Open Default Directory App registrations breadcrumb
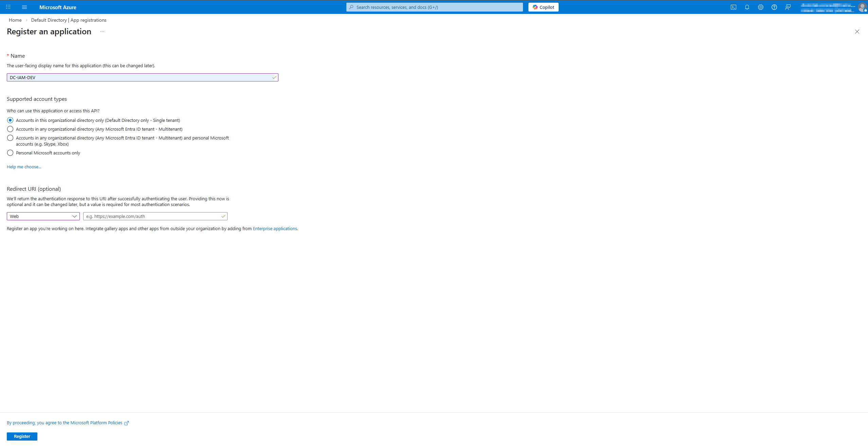The height and width of the screenshot is (446, 868). [x=69, y=20]
